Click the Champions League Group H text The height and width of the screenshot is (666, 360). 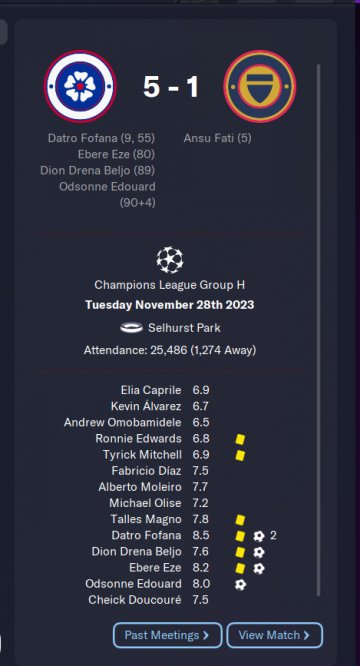pos(169,285)
